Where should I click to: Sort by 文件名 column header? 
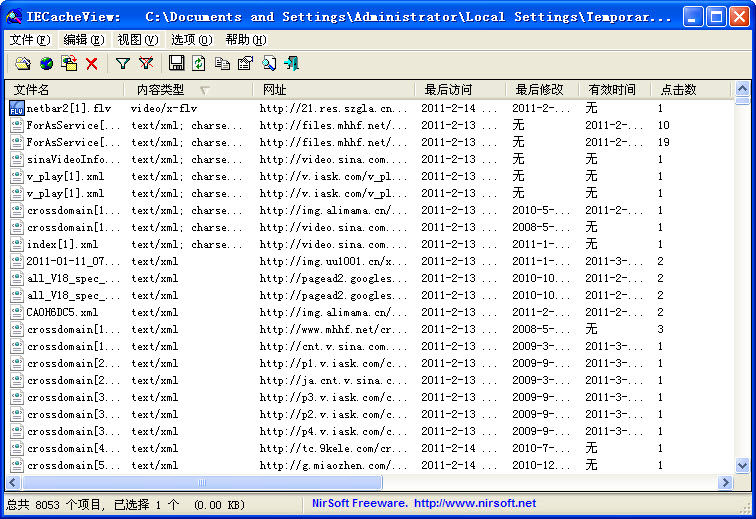click(65, 90)
